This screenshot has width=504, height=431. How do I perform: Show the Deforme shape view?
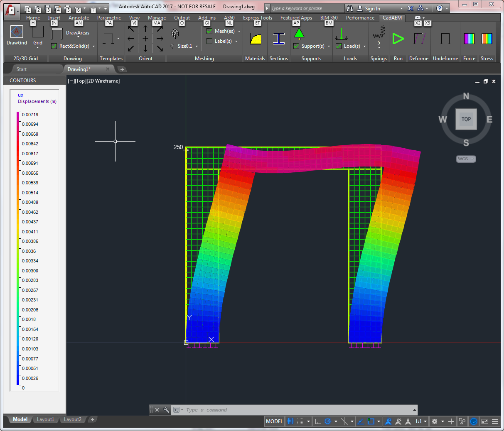419,39
